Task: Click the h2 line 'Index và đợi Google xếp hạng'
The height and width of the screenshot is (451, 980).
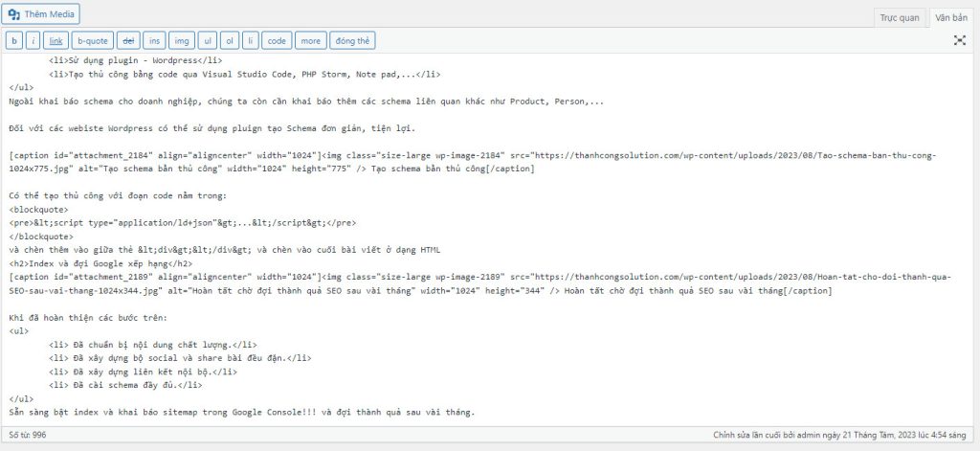Action: pyautogui.click(x=101, y=263)
